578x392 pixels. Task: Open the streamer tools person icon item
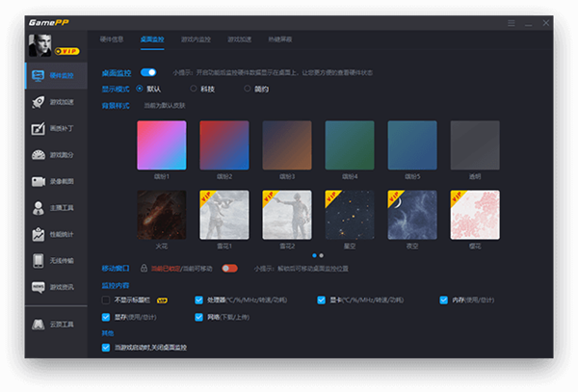pos(56,208)
